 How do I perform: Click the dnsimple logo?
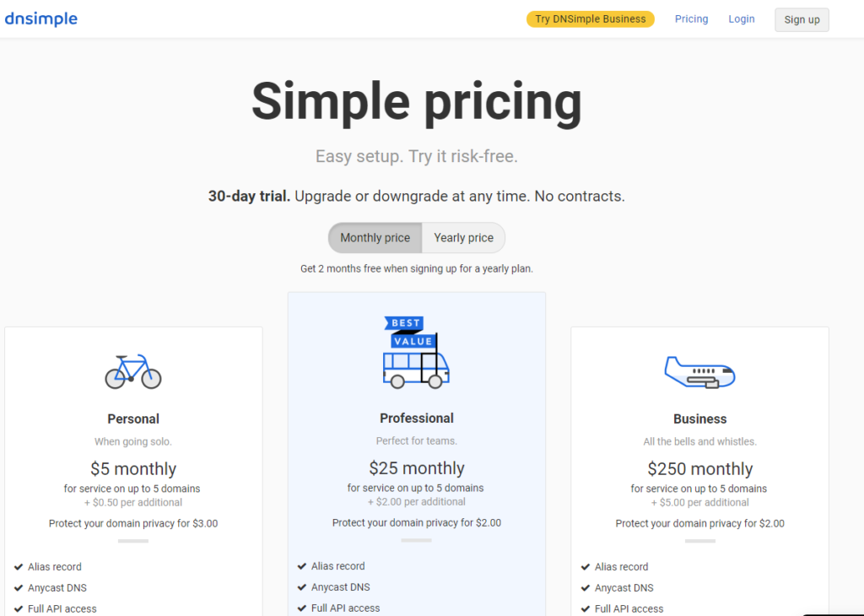(41, 19)
